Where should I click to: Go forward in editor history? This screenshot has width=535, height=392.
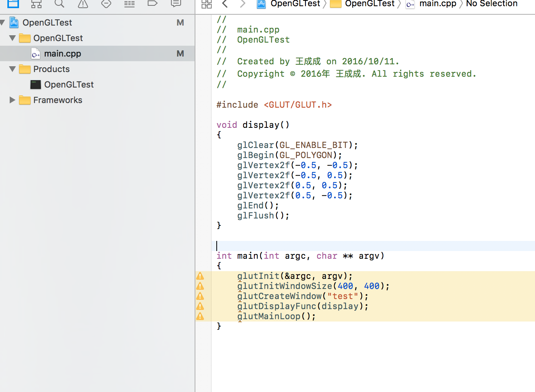click(x=243, y=4)
